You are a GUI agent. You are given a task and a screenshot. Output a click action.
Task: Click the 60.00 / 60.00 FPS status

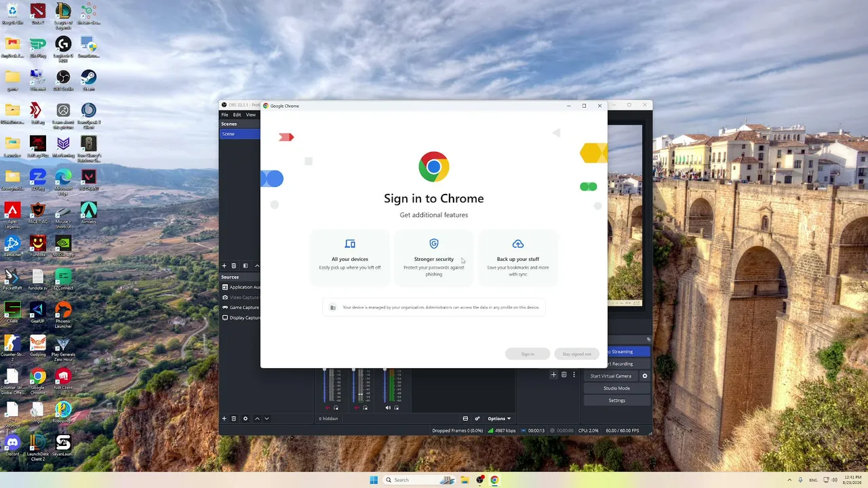pos(623,430)
